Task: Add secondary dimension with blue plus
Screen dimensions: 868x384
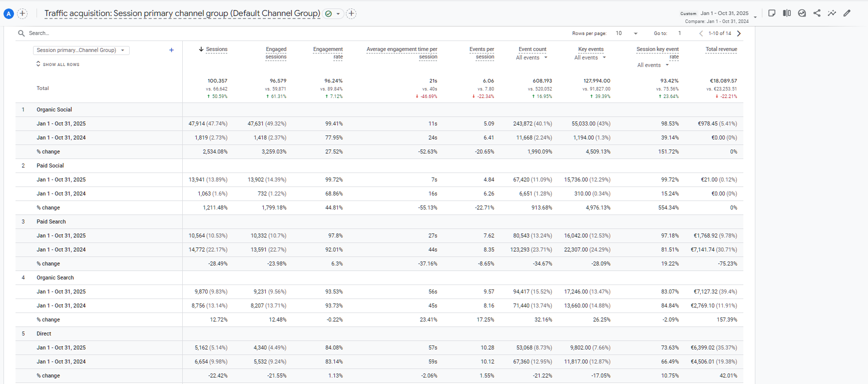Action: coord(171,50)
